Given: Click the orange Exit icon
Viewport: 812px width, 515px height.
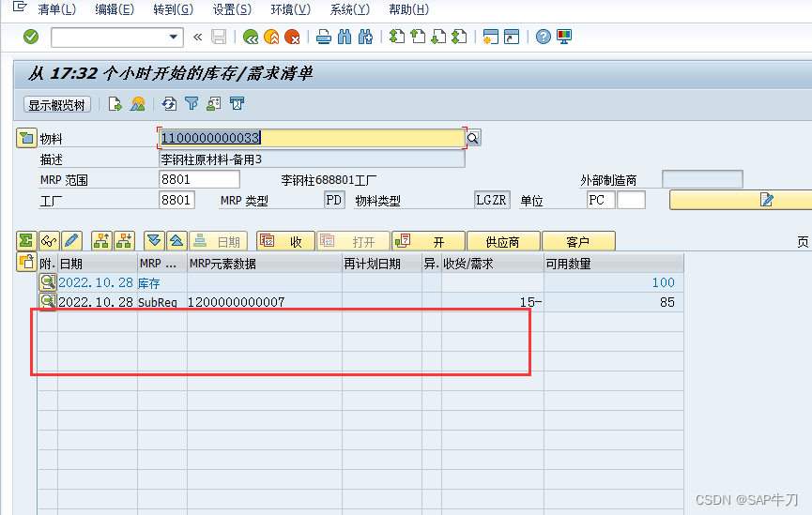Looking at the screenshot, I should click(271, 37).
